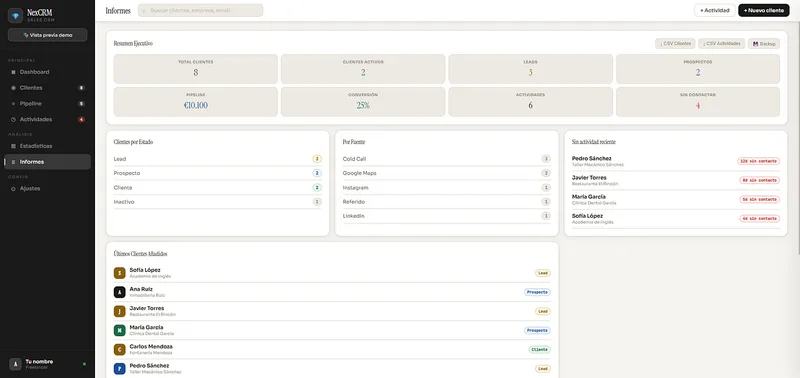The width and height of the screenshot is (800, 378).
Task: Click the Conversión 25% card
Action: [x=363, y=102]
